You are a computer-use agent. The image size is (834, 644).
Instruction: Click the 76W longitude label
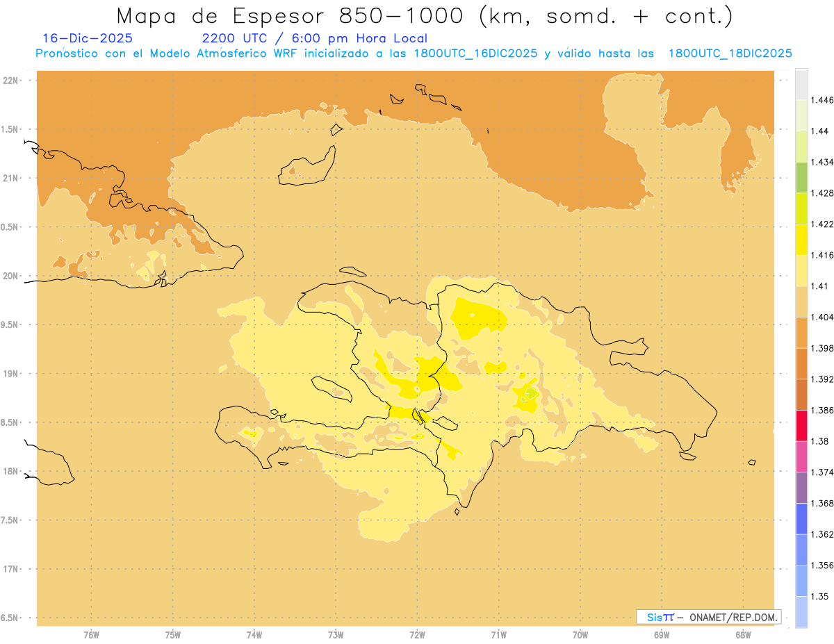[91, 634]
